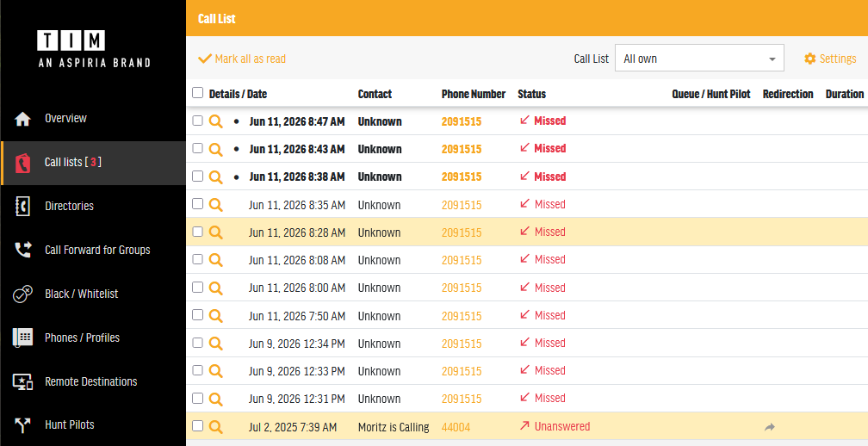868x446 pixels.
Task: Click phone number 2091515 on 8:47 AM row
Action: pos(462,121)
